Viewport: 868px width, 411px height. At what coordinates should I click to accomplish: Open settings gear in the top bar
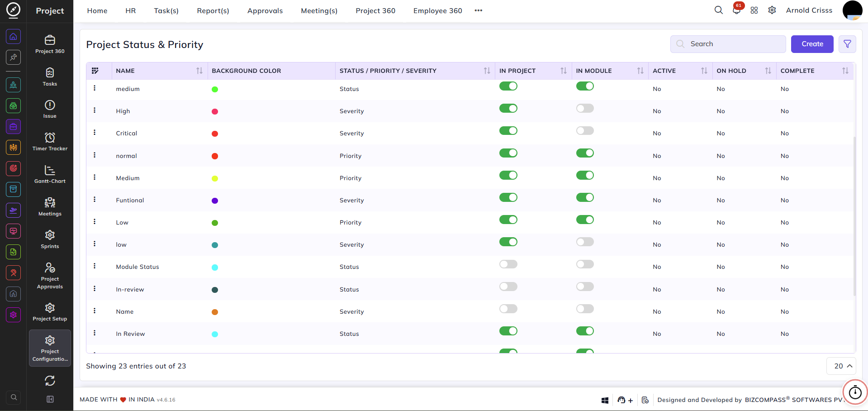pos(772,10)
